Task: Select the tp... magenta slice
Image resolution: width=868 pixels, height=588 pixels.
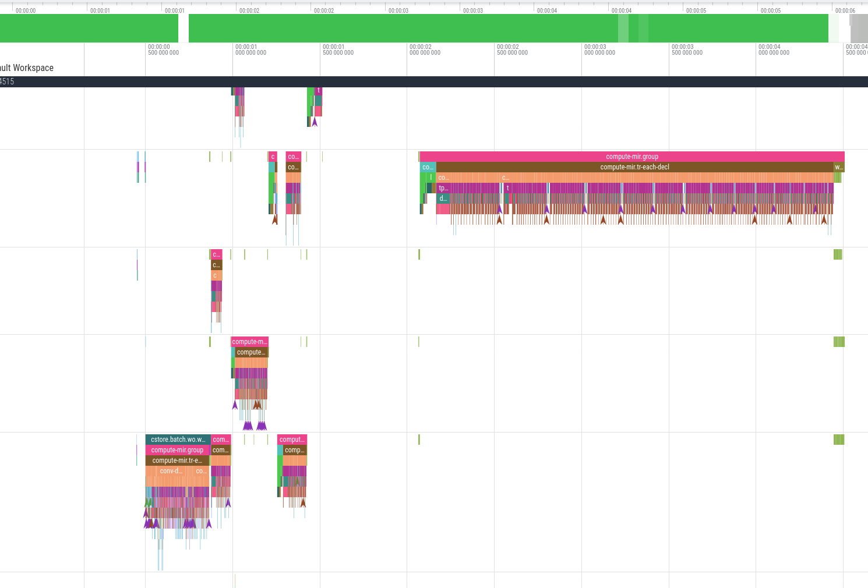Action: click(443, 188)
